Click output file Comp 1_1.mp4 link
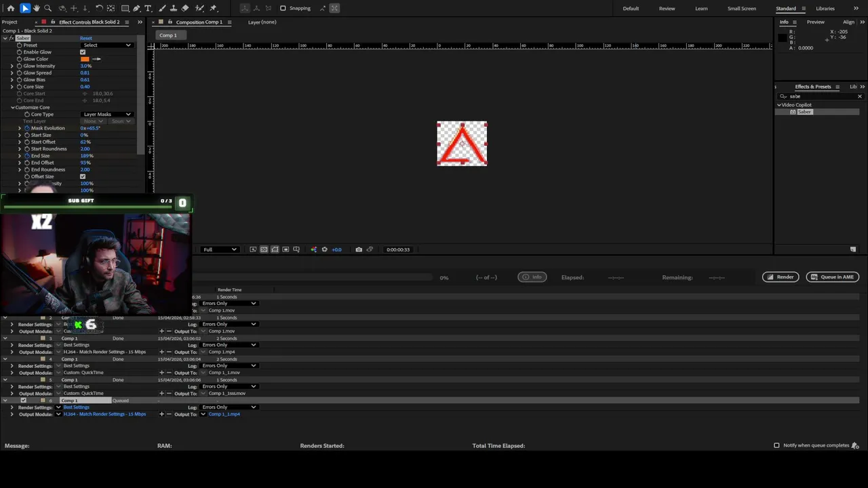The width and height of the screenshot is (868, 488). point(224,414)
